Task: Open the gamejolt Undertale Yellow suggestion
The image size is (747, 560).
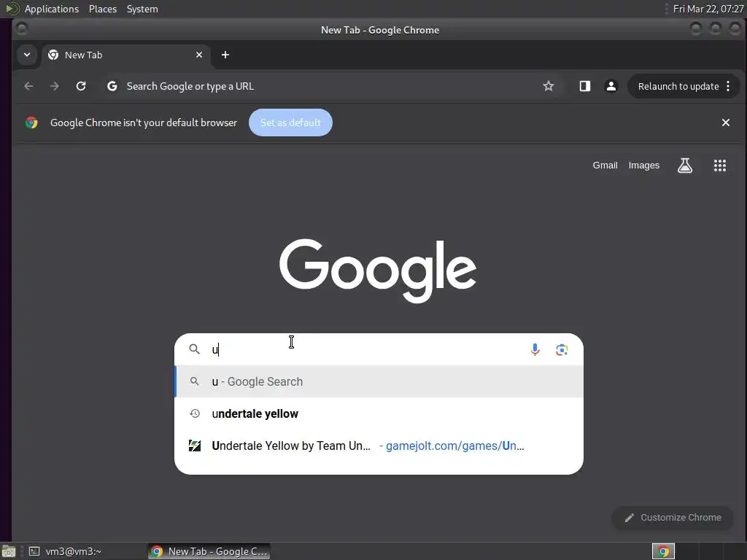Action: (x=379, y=446)
